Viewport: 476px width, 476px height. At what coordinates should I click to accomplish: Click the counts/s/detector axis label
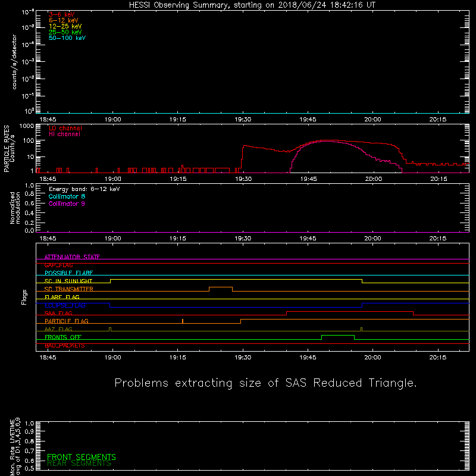14,62
